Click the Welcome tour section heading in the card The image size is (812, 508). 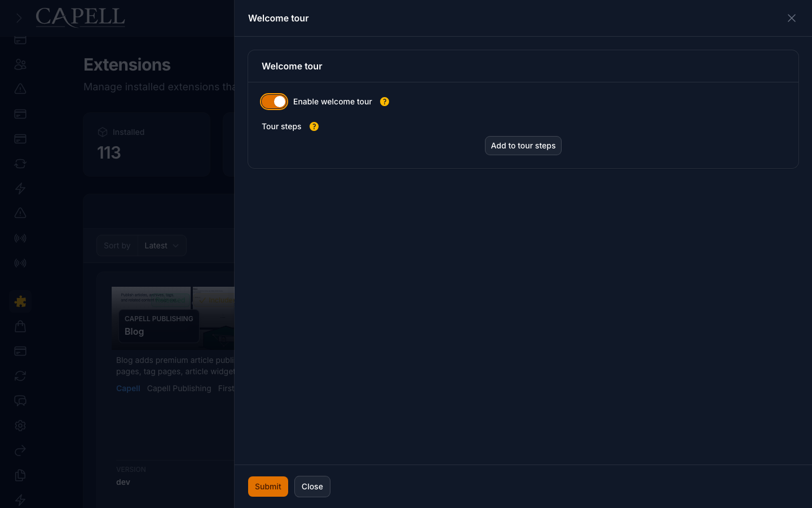point(292,66)
